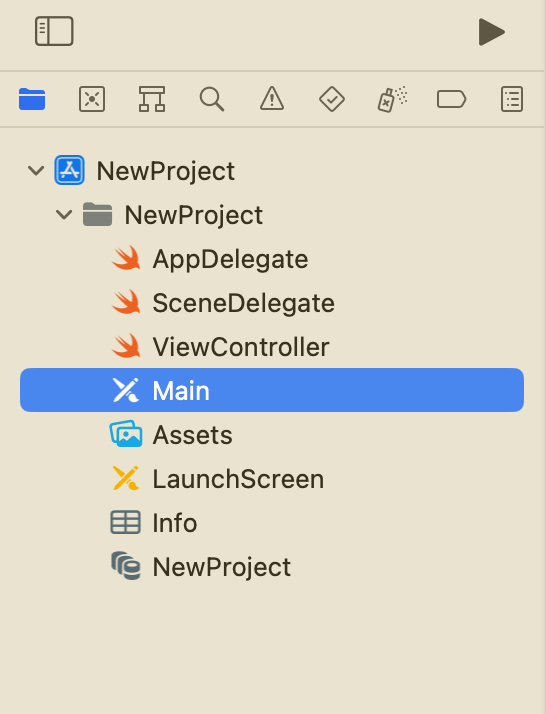This screenshot has width=546, height=714.
Task: Collapse the NewProject folder group
Action: pyautogui.click(x=64, y=214)
